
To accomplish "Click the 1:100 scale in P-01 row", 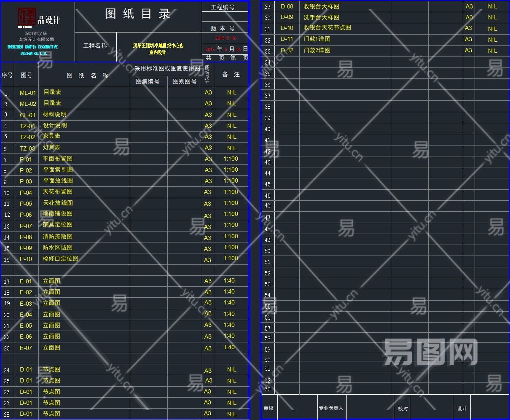I will [x=231, y=159].
